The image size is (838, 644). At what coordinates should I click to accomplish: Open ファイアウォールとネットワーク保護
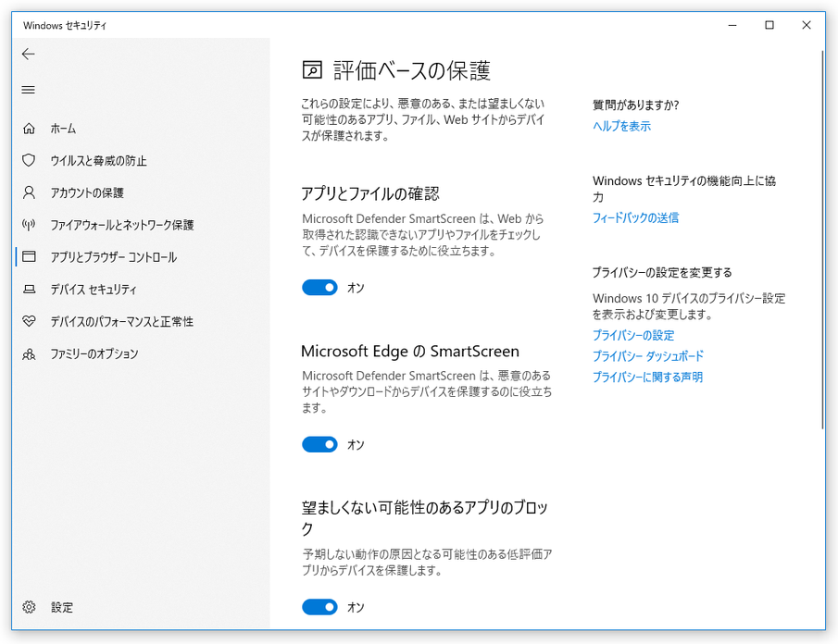pyautogui.click(x=122, y=225)
